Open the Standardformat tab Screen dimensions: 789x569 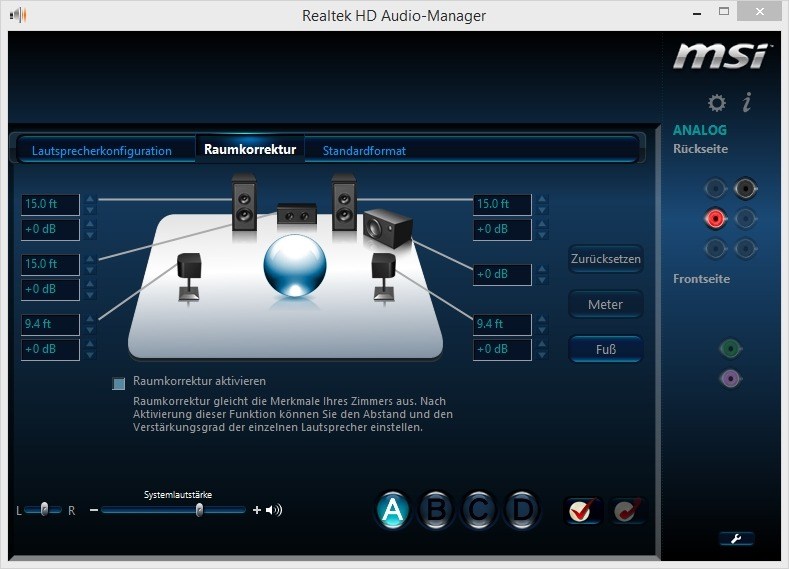(364, 150)
